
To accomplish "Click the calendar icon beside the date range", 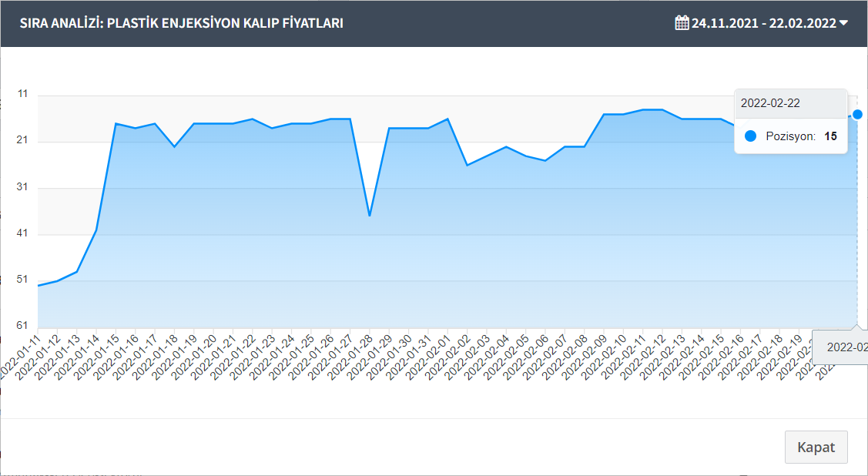I will (x=682, y=22).
